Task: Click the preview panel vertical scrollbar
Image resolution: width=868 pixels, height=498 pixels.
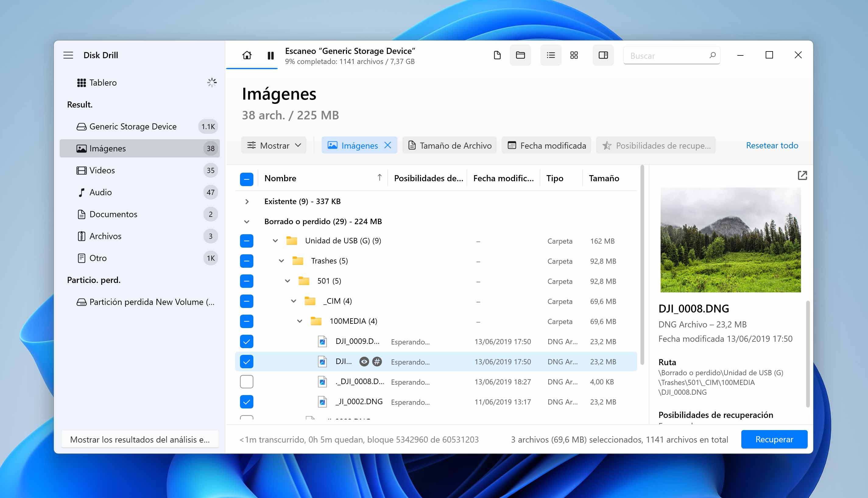Action: click(x=808, y=354)
